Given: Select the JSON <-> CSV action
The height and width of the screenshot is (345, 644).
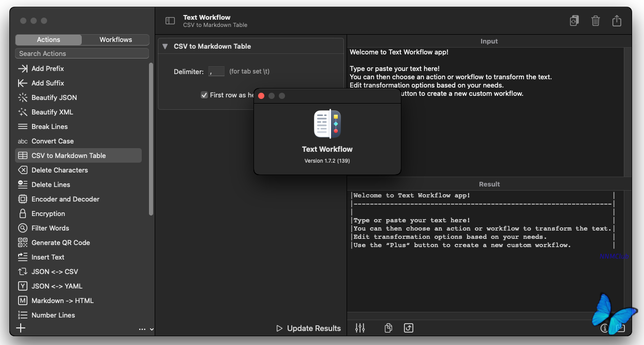Looking at the screenshot, I should point(78,271).
